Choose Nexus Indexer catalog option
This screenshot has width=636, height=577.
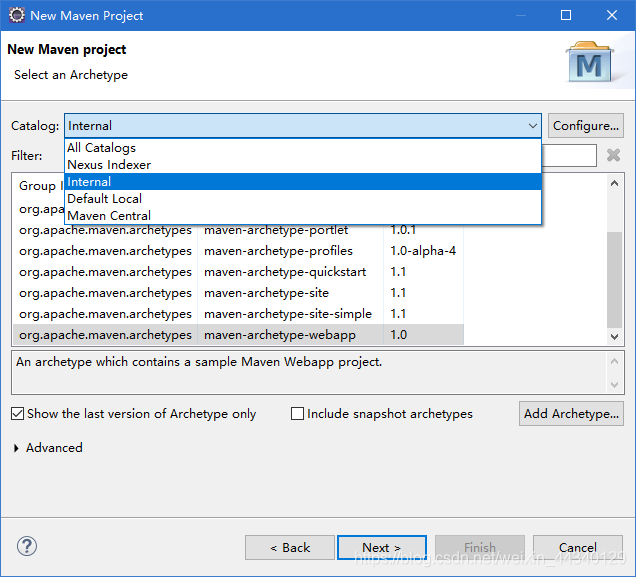click(303, 165)
